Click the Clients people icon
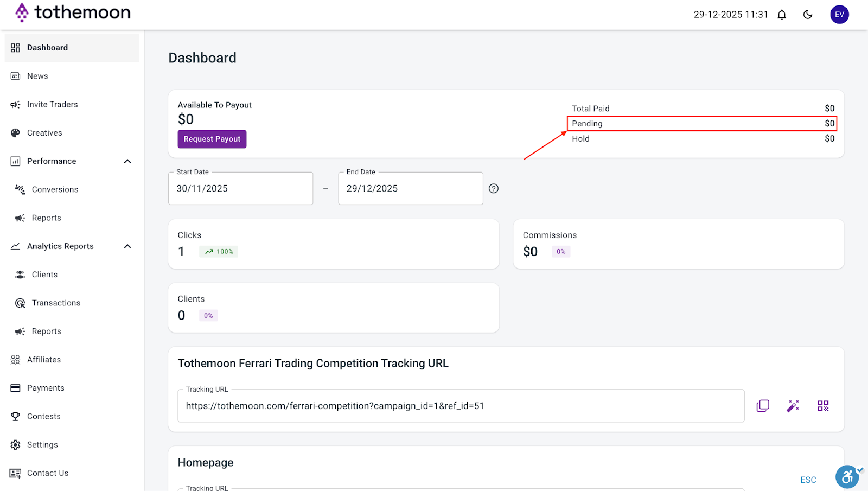This screenshot has width=868, height=491. (x=20, y=275)
